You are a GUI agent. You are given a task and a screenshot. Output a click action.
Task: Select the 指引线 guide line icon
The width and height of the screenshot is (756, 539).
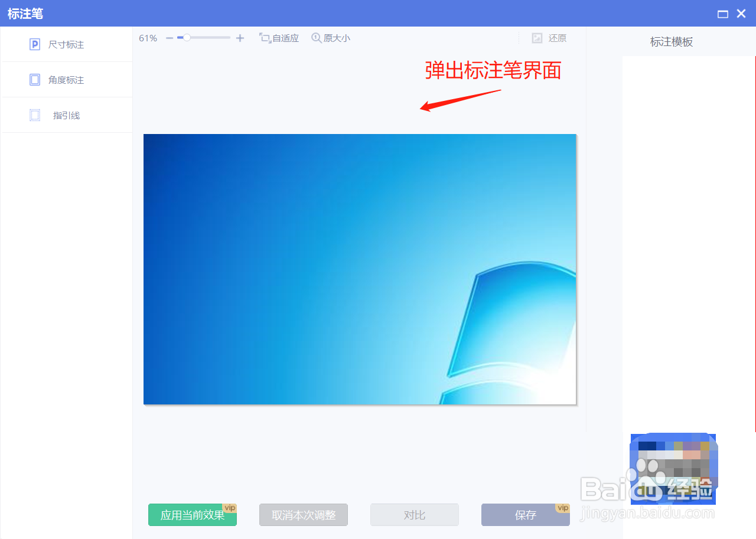(35, 115)
